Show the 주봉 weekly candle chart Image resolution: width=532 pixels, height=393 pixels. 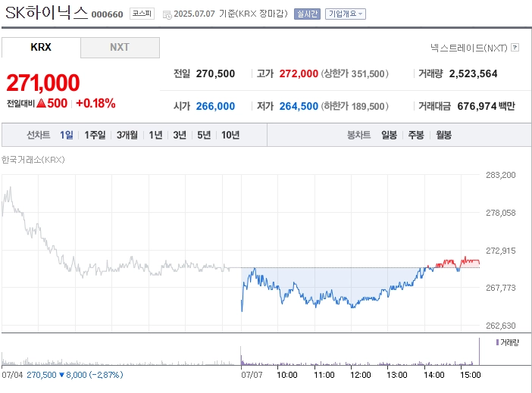point(416,135)
